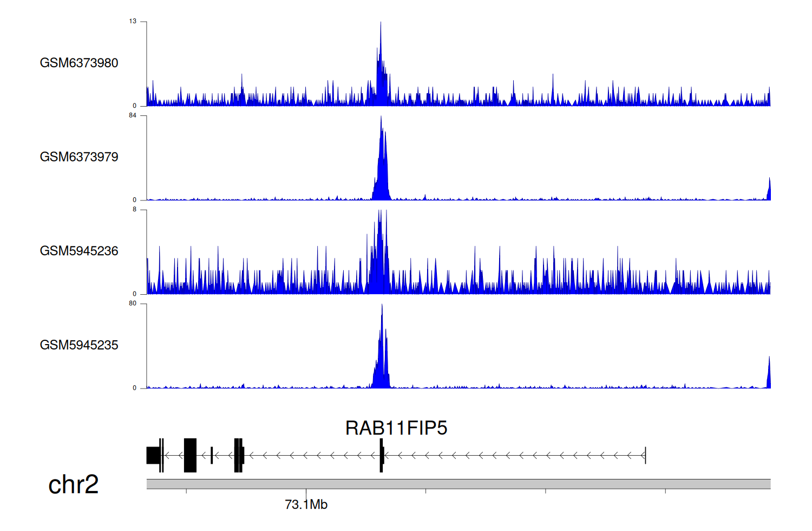Screen dimensions: 812x531
Task: Click the y-axis maximum value 80
Action: coord(133,303)
